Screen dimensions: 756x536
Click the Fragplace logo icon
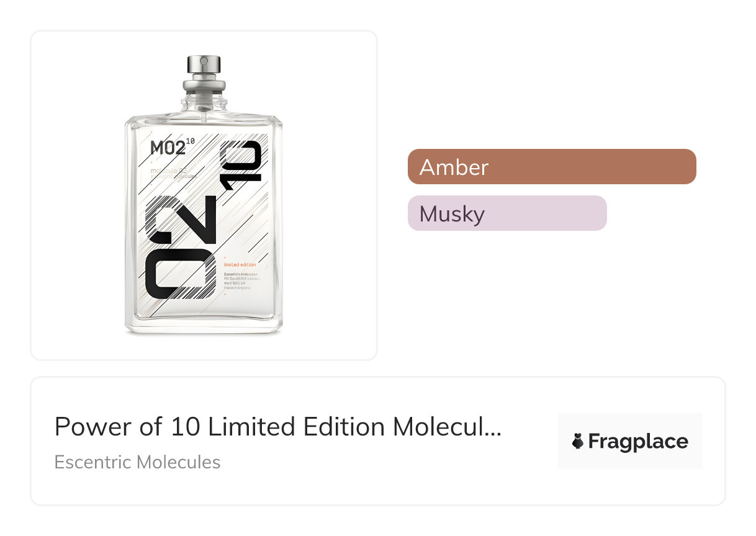coord(578,442)
